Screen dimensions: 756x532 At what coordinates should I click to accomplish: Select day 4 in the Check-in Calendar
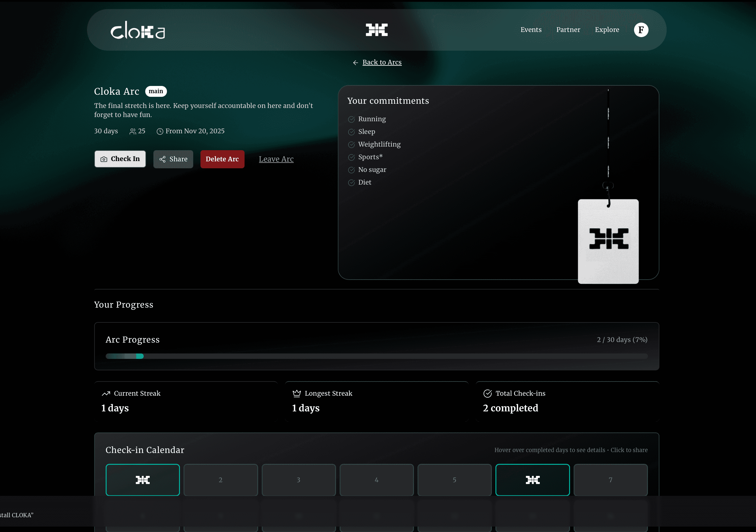[x=376, y=480]
